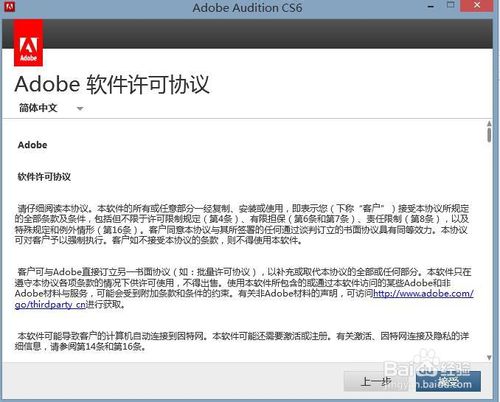Minimize the Adobe Audition CS6 installer window
Screen dimensions: 500x402
click(431, 6)
